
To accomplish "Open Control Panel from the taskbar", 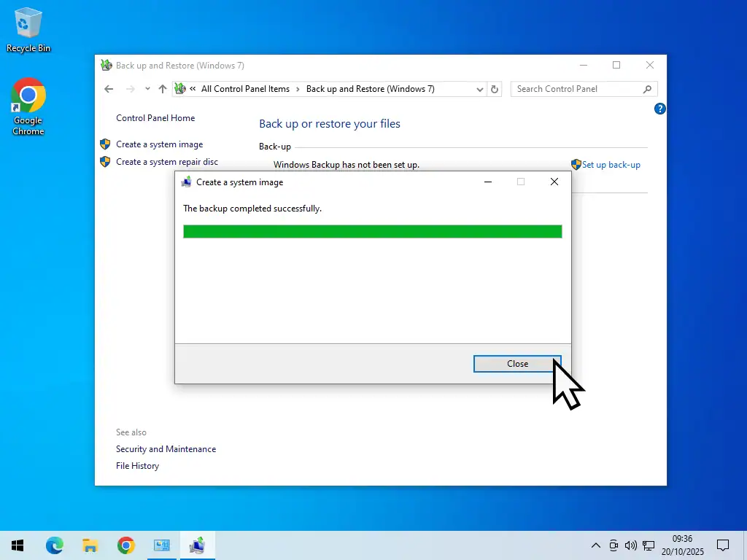I will pos(161,545).
